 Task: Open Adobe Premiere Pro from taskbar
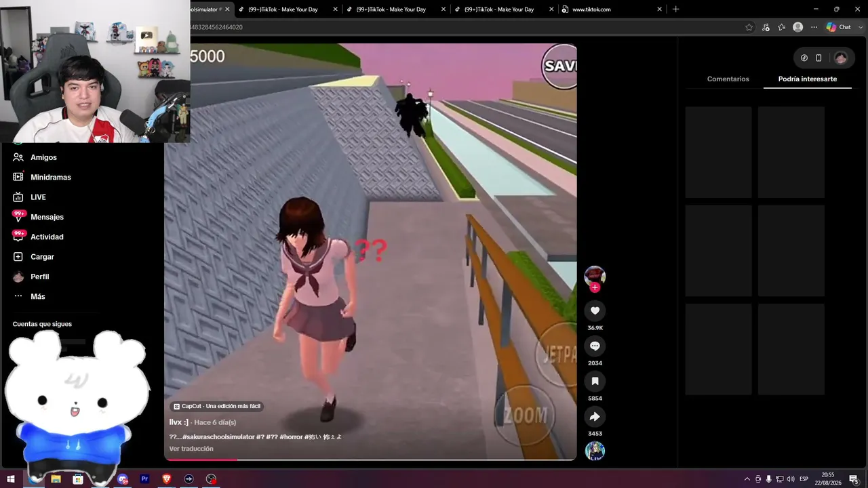point(144,479)
